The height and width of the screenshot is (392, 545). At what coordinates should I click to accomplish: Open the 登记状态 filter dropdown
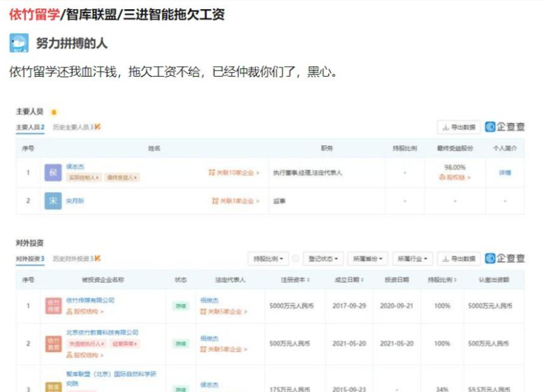(x=321, y=258)
